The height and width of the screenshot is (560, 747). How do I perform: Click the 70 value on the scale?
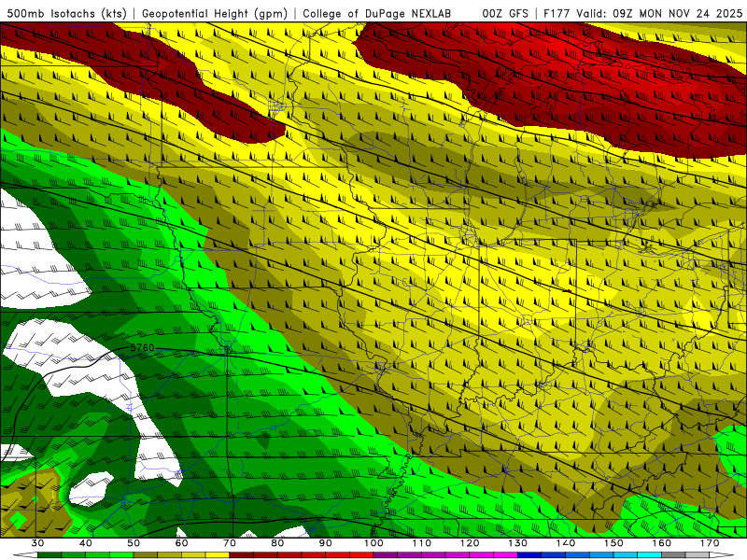(x=229, y=543)
